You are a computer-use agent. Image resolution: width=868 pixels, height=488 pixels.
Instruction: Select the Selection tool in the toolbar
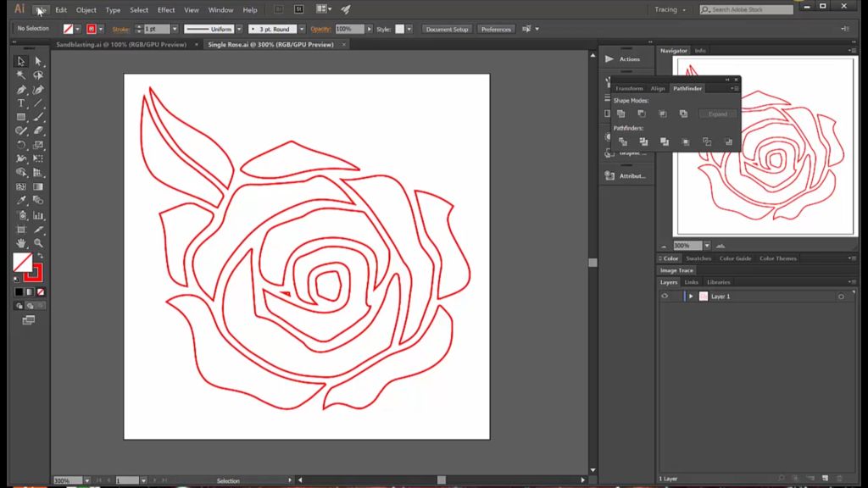pyautogui.click(x=21, y=61)
